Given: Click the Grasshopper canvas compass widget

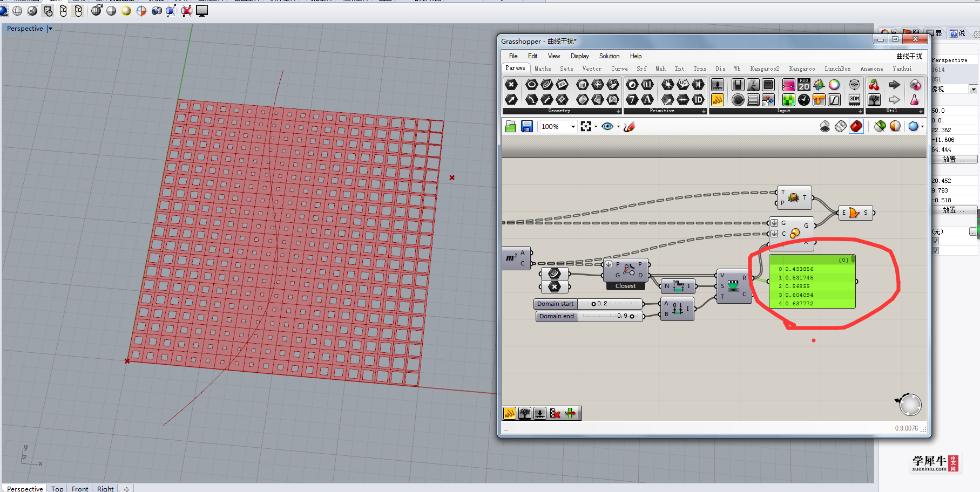Looking at the screenshot, I should pyautogui.click(x=910, y=405).
